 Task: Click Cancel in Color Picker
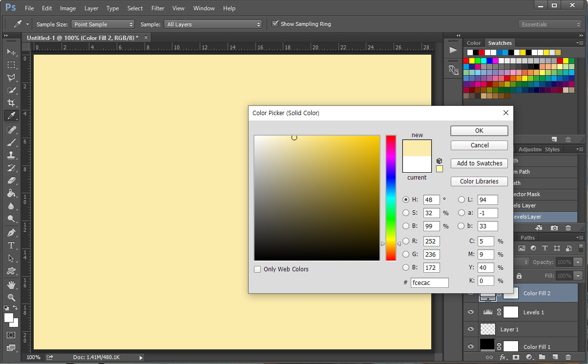point(479,145)
